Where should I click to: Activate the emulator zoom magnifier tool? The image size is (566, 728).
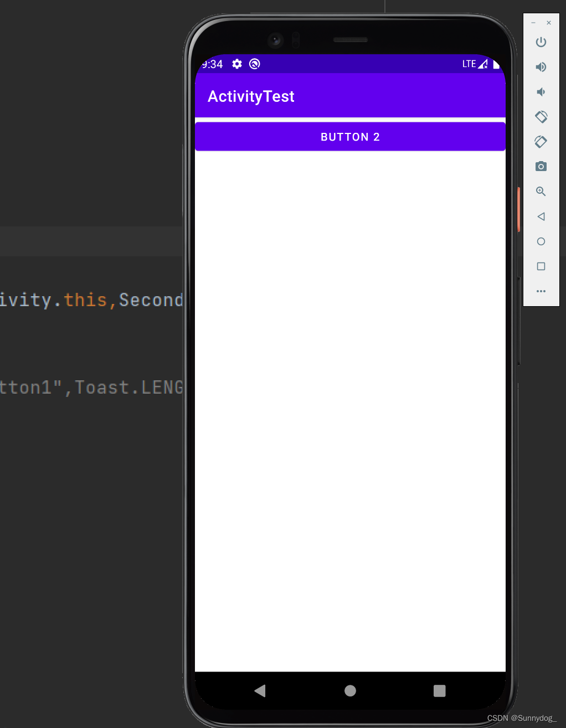tap(541, 192)
